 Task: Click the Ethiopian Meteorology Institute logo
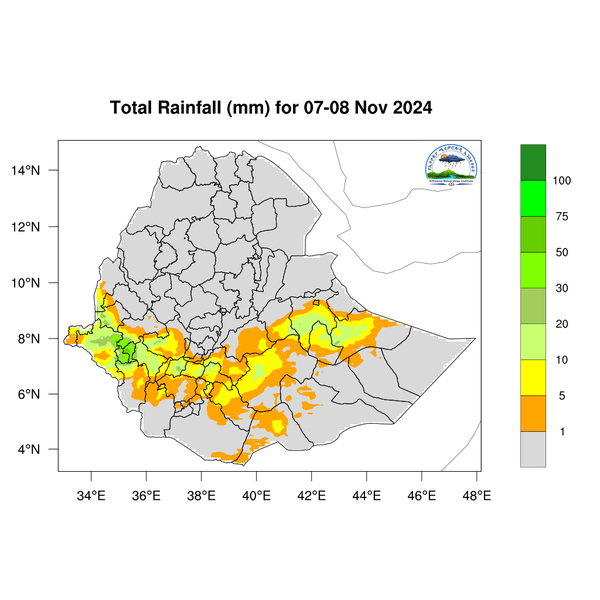click(x=451, y=165)
